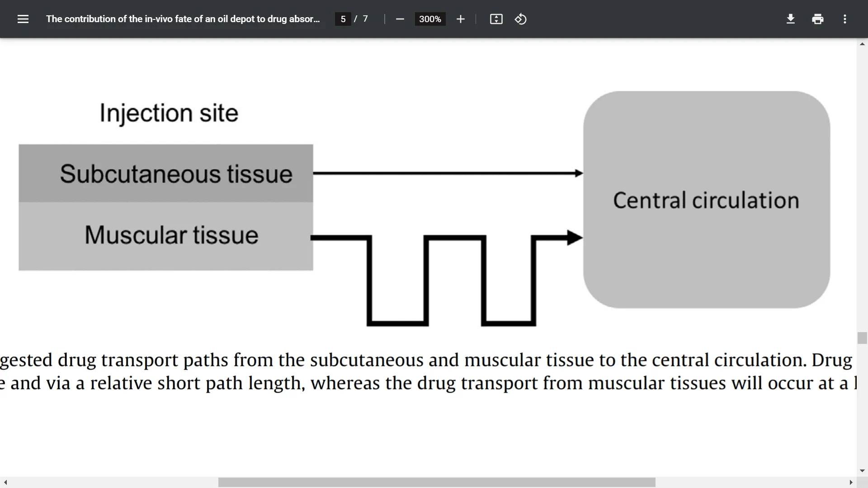Open the PDF sidebar menu icon

[23, 19]
